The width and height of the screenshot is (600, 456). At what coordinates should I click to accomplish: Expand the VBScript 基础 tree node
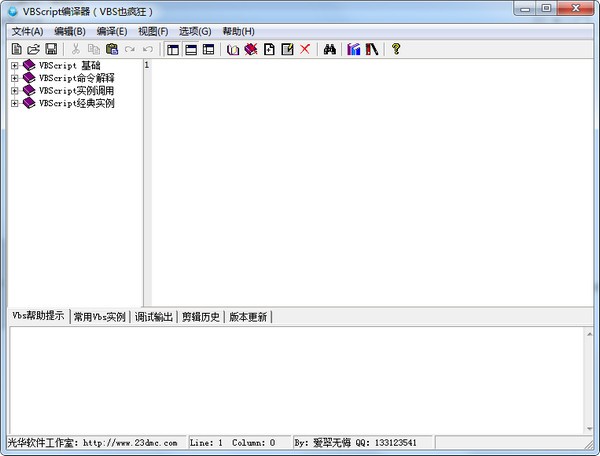click(x=15, y=66)
